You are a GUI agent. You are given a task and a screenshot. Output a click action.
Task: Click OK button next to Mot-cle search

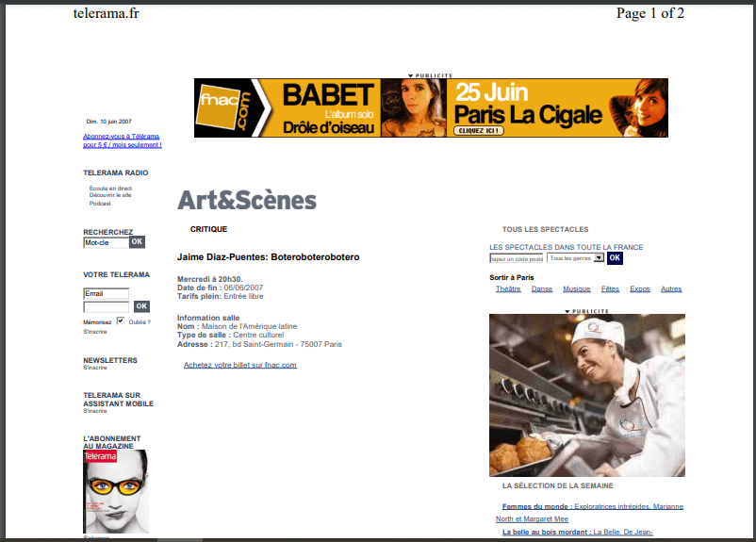click(137, 242)
